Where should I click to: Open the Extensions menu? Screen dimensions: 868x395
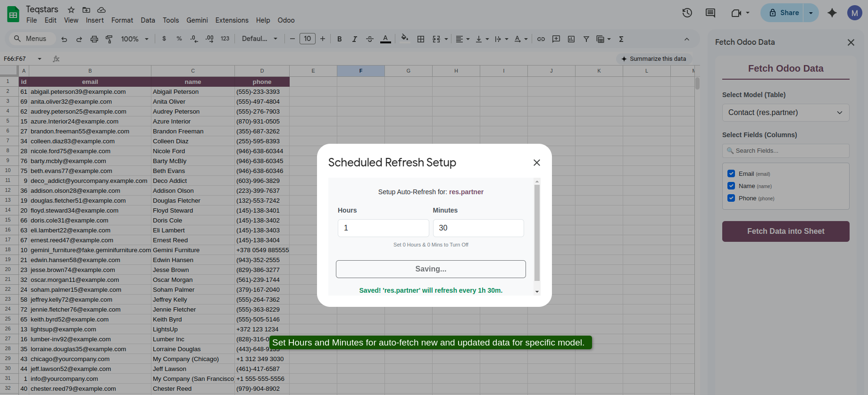(x=232, y=20)
